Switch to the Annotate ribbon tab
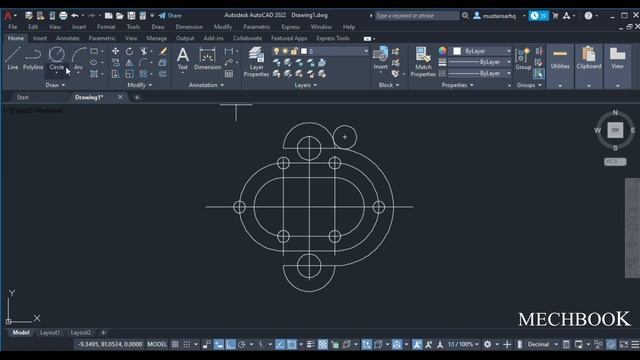The width and height of the screenshot is (640, 360). pos(68,38)
